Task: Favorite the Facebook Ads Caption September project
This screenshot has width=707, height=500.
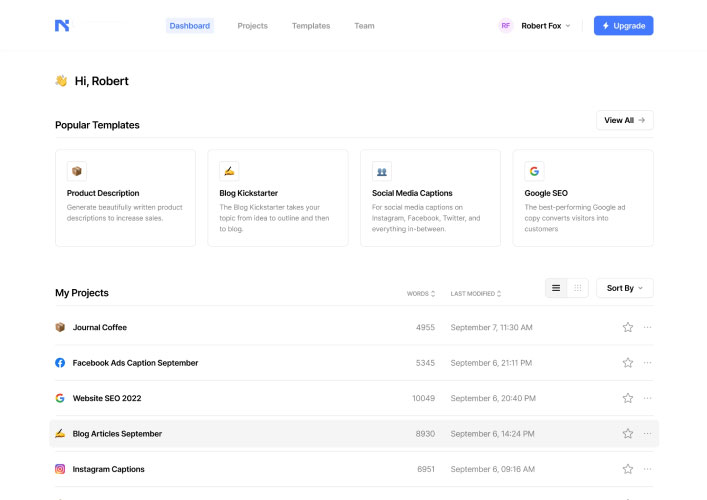Action: point(628,363)
